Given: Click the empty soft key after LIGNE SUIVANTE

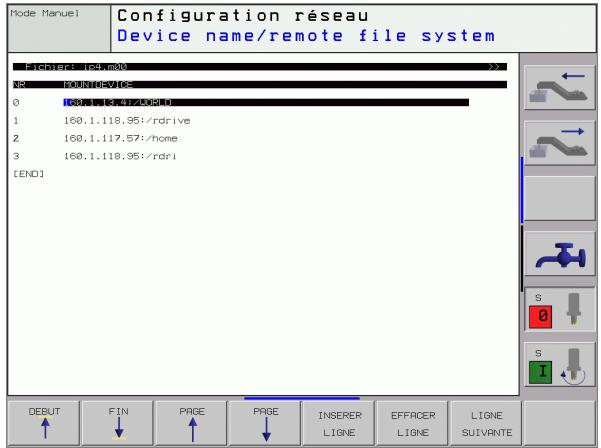Looking at the screenshot, I should coord(560,423).
